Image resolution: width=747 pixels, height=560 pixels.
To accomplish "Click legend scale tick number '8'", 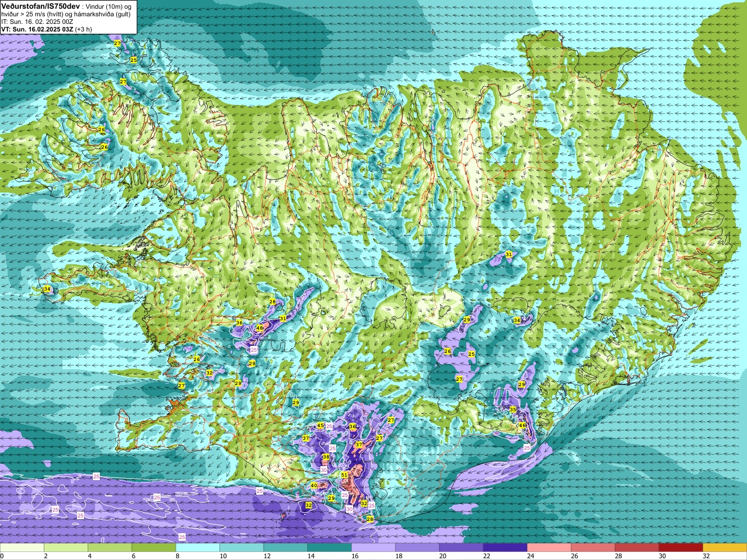I will point(176,556).
